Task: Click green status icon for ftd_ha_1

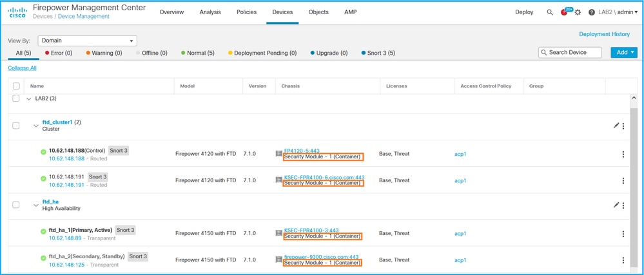Action: tap(44, 231)
